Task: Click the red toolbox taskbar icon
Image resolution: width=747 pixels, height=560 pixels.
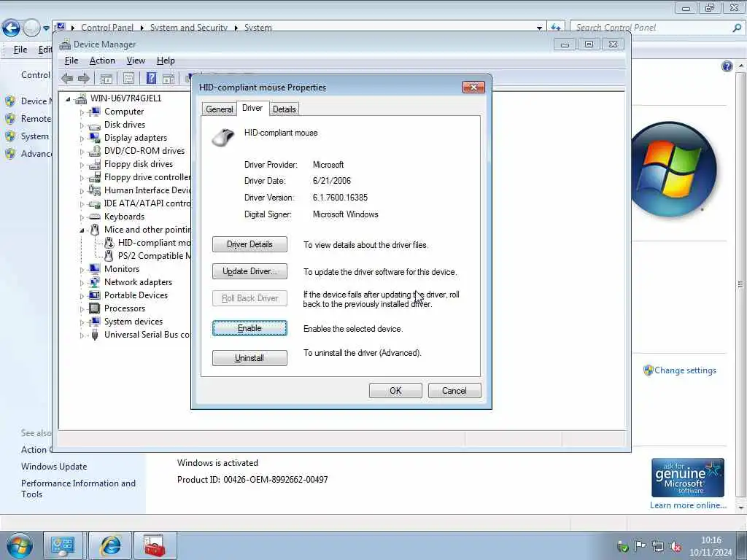Action: pos(155,545)
